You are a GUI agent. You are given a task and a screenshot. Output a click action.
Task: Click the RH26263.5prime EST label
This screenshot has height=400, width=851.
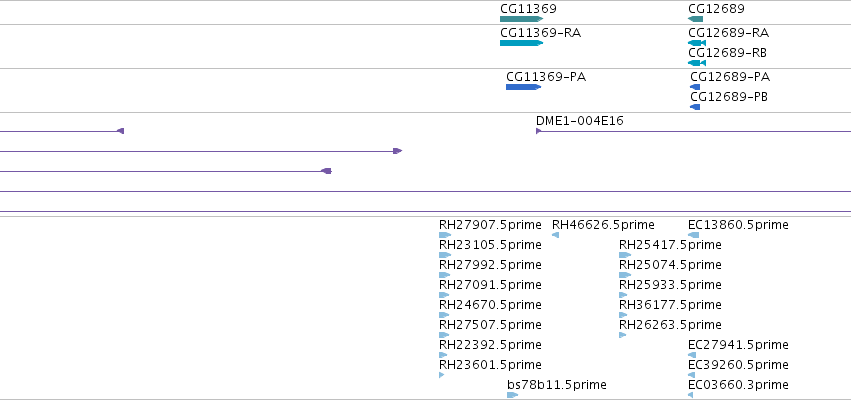click(670, 325)
